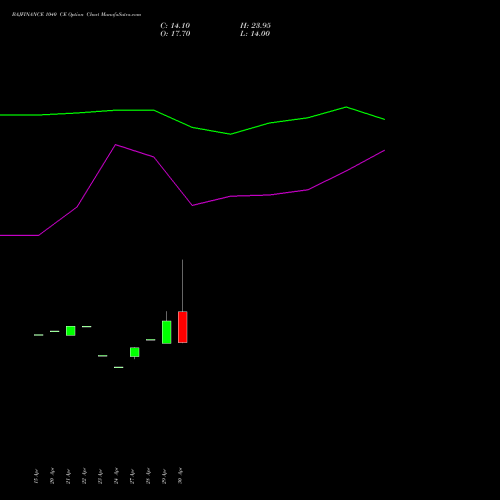Click the green candle body for 27 Apr
The width and height of the screenshot is (500, 500).
tap(134, 352)
